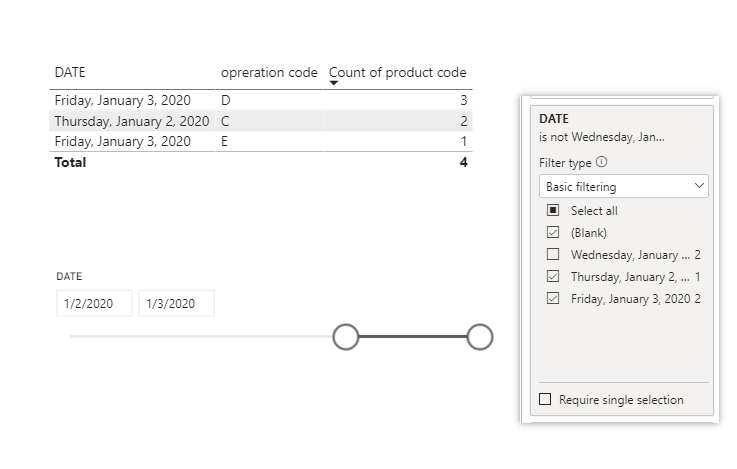This screenshot has width=737, height=469.
Task: Click sort arrow under Count of product code
Action: (x=334, y=83)
